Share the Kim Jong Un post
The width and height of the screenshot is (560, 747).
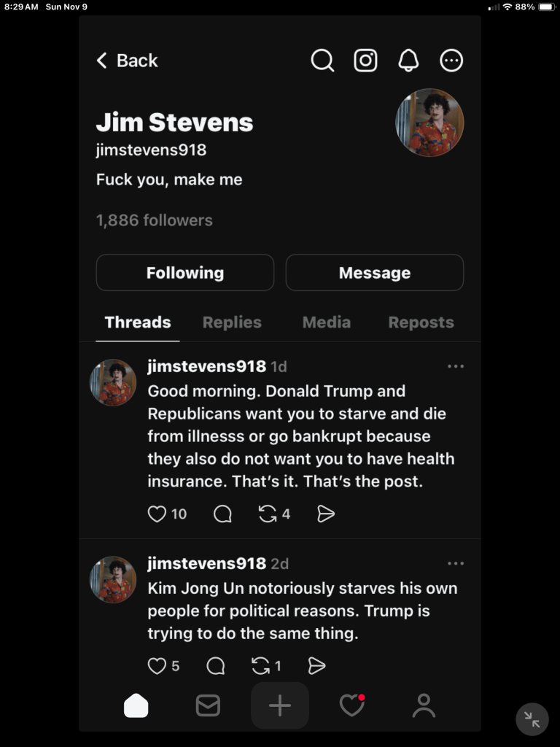316,665
